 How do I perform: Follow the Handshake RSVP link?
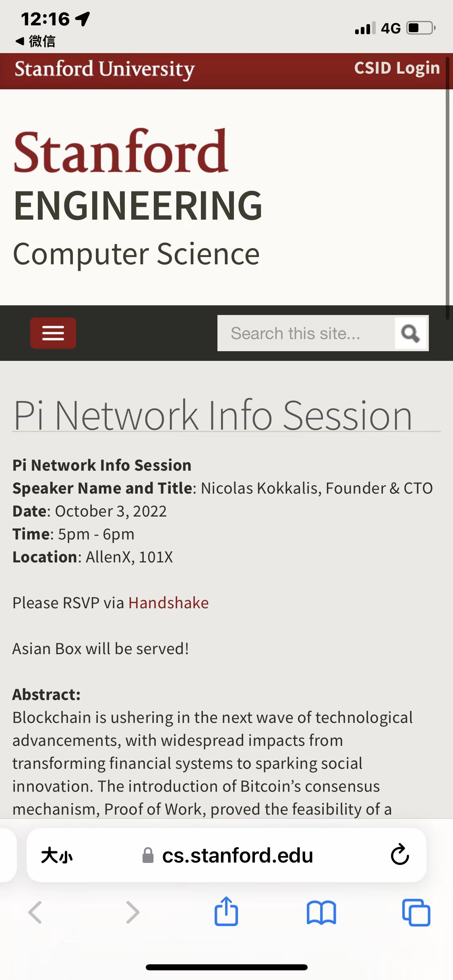[x=168, y=603]
